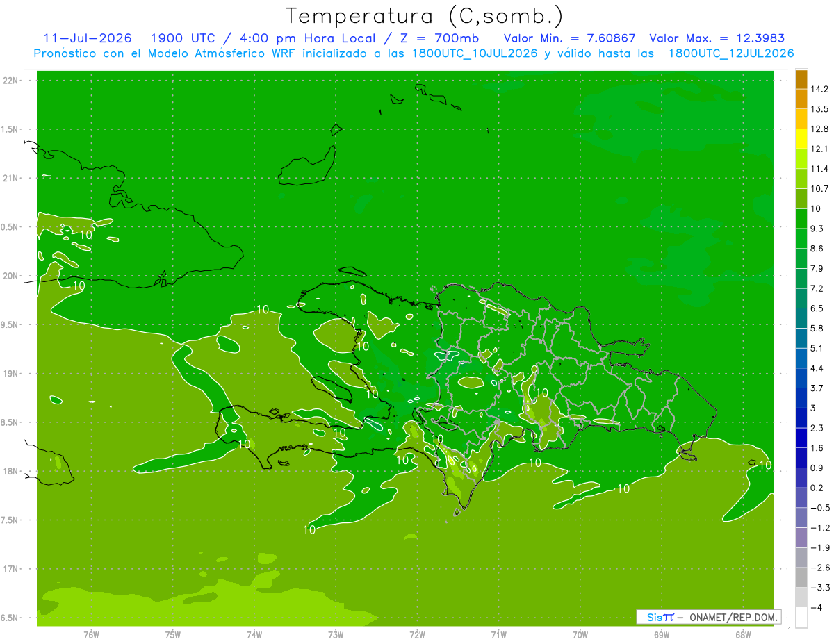Click the 73W longitude axis label
This screenshot has height=644, width=834.
point(336,634)
